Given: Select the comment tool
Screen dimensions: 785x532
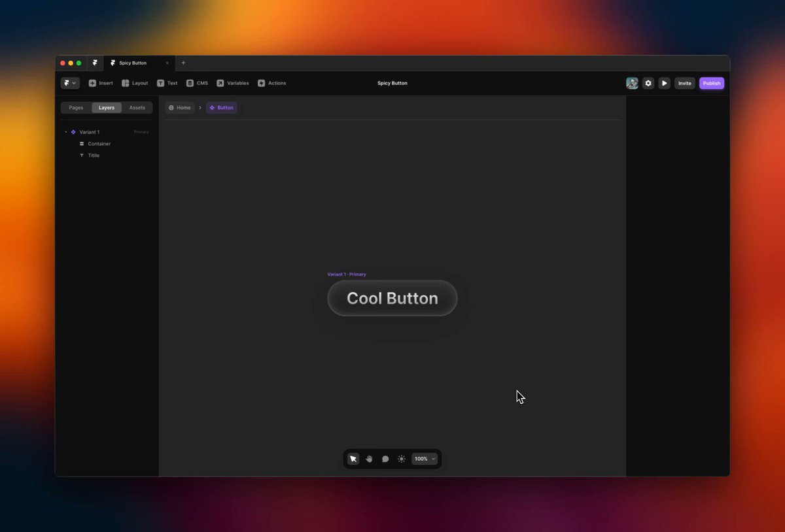Looking at the screenshot, I should coord(385,459).
